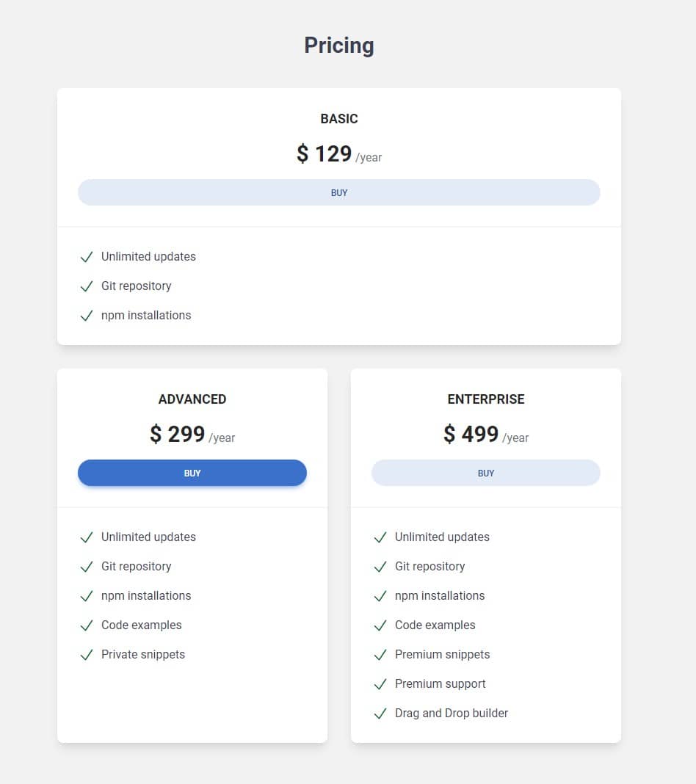Click checkmark next to Drag and Drop builder
The width and height of the screenshot is (696, 784).
click(x=380, y=714)
